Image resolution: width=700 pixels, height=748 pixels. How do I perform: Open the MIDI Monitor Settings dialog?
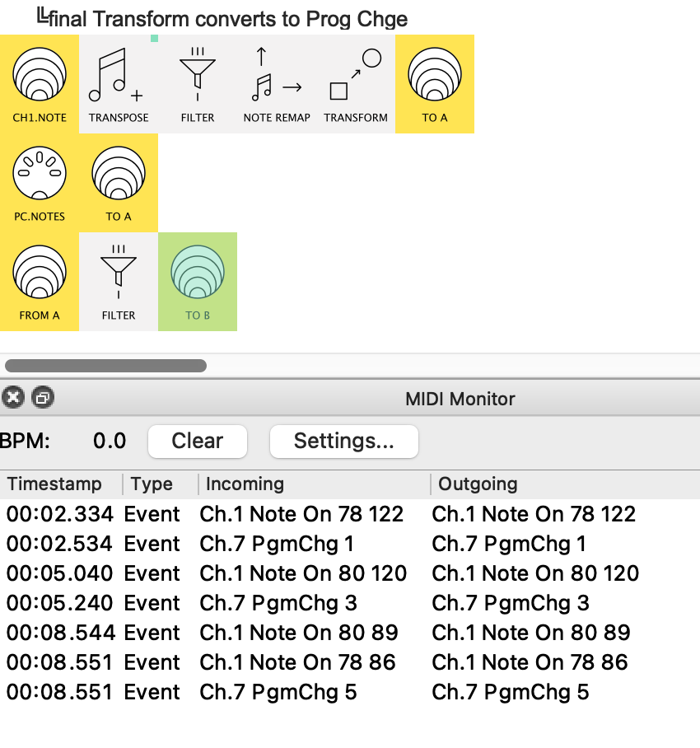pyautogui.click(x=343, y=442)
